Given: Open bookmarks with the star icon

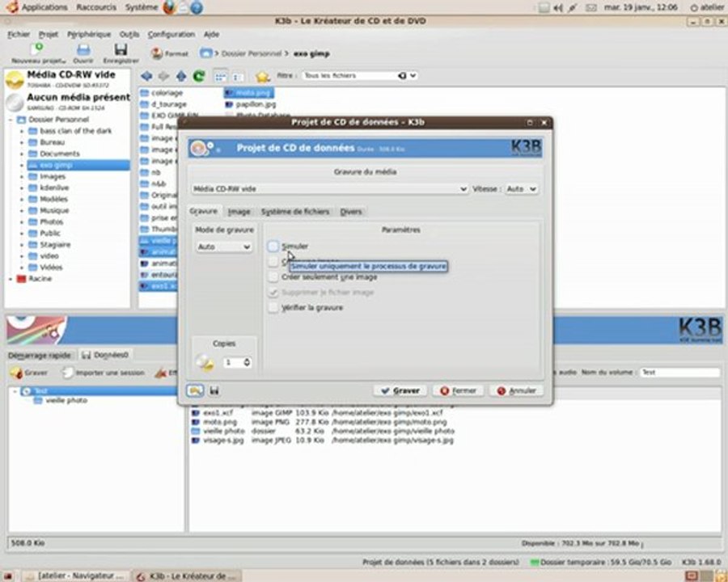Looking at the screenshot, I should point(262,76).
